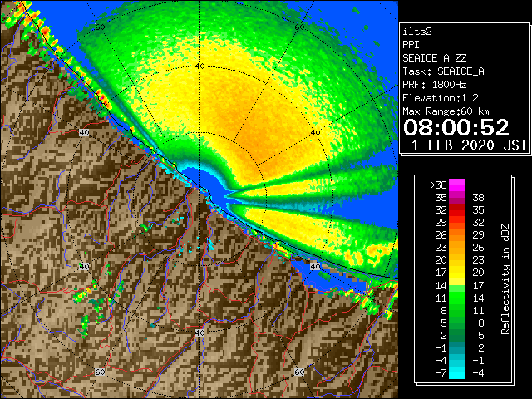Click the "PPI" scan type text
The height and width of the screenshot is (399, 532).
pos(411,45)
